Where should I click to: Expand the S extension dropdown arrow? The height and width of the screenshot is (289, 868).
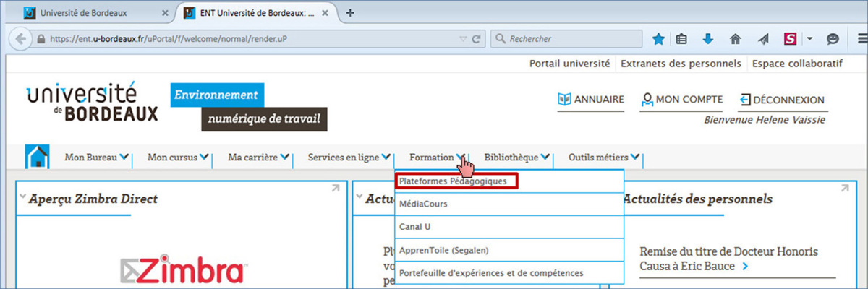[809, 39]
